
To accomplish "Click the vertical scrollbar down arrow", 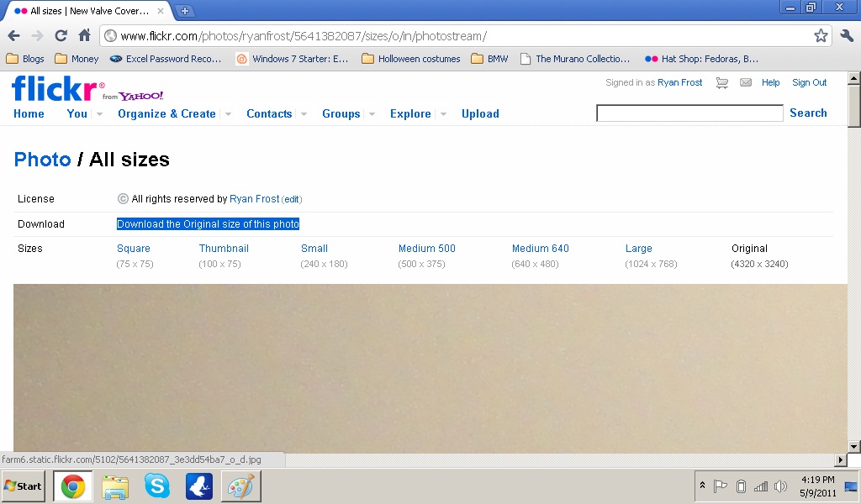I will [854, 446].
